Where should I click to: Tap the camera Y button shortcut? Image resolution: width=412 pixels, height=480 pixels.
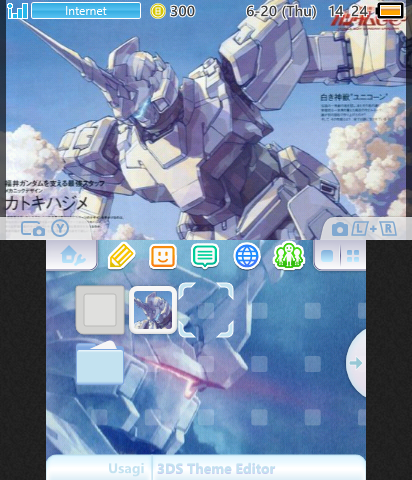click(x=45, y=229)
